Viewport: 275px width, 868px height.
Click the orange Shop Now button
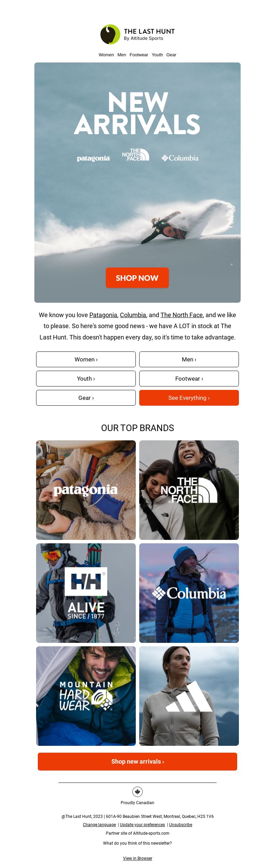pyautogui.click(x=137, y=278)
